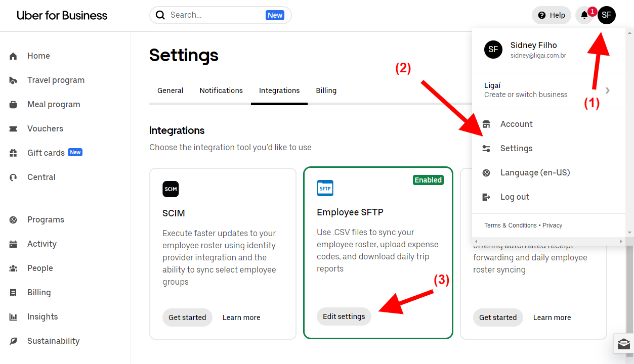Image resolution: width=634 pixels, height=364 pixels.
Task: Click the Travel program car icon
Action: point(13,80)
